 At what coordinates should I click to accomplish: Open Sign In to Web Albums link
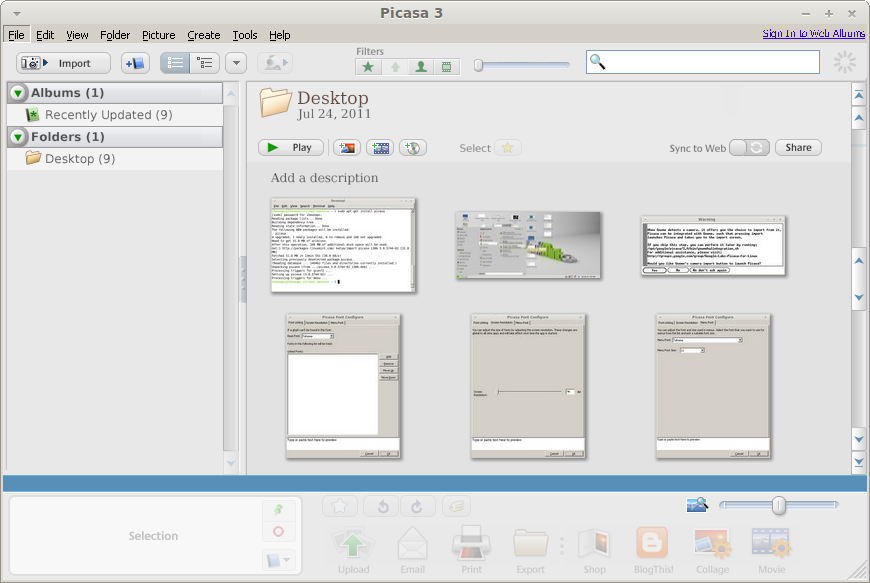pyautogui.click(x=813, y=33)
